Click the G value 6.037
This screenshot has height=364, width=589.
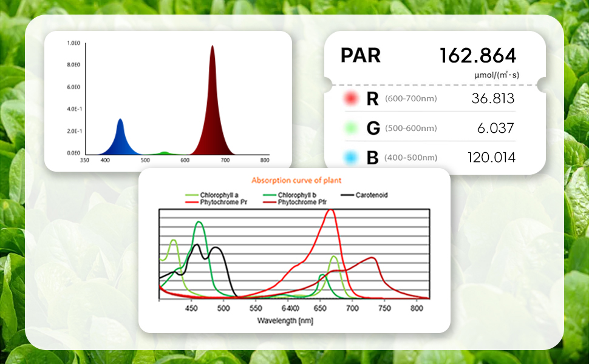coord(495,129)
